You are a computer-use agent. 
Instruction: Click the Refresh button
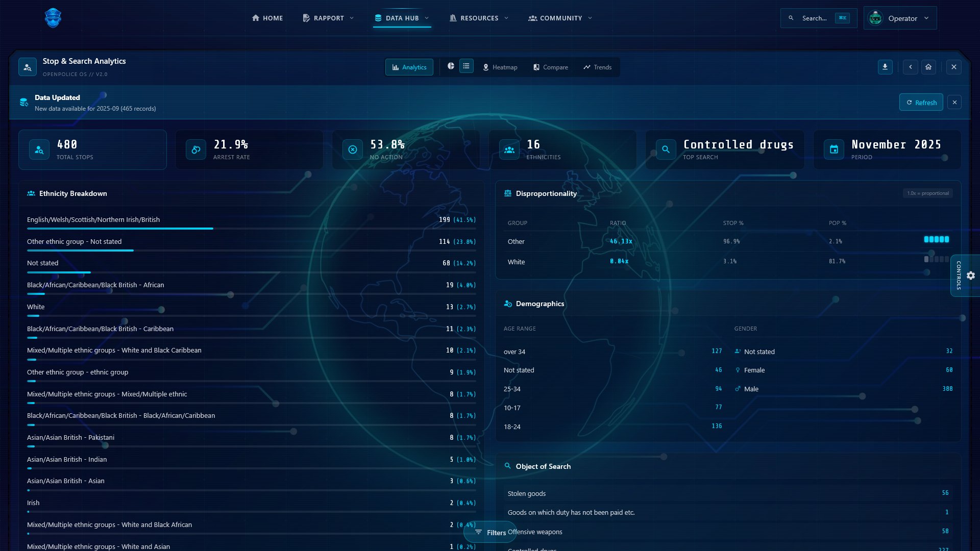[x=921, y=103]
